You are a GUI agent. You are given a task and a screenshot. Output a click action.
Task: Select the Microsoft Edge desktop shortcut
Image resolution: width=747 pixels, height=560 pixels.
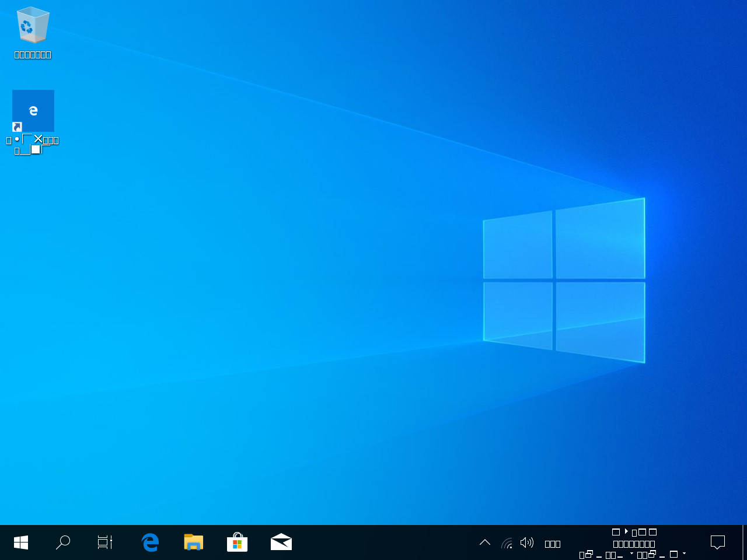pyautogui.click(x=33, y=122)
